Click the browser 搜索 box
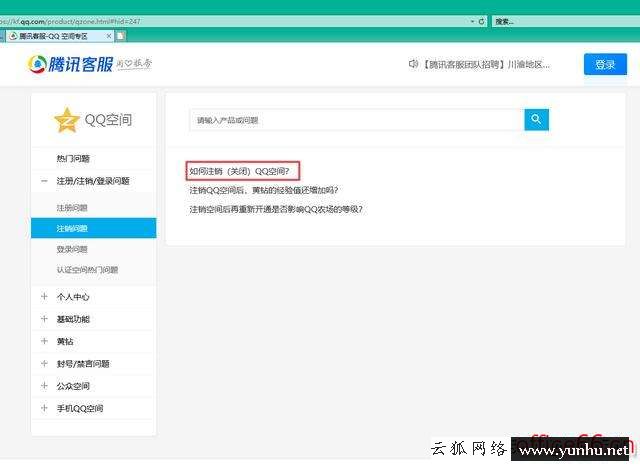The image size is (640, 468). click(x=565, y=21)
